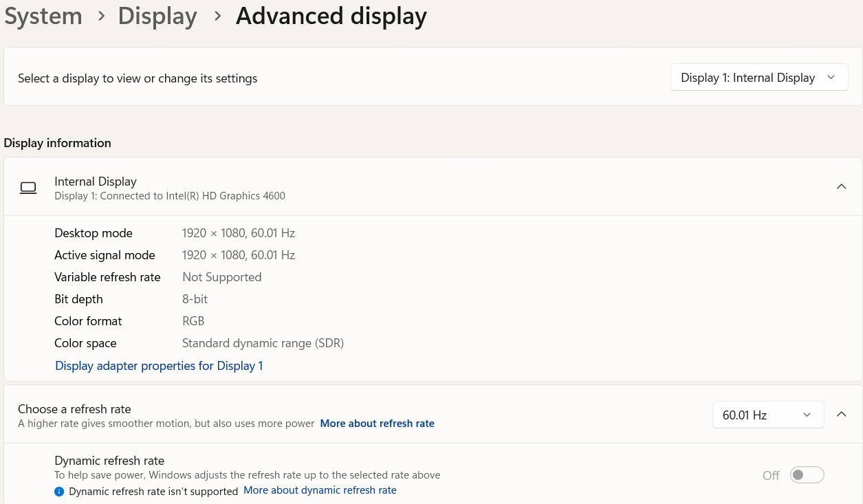Go back to System in the breadcrumb
This screenshot has height=504, width=863.
(43, 16)
